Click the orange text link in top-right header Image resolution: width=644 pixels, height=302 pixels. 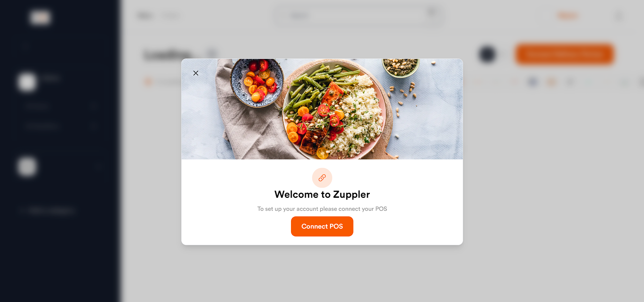click(x=567, y=15)
